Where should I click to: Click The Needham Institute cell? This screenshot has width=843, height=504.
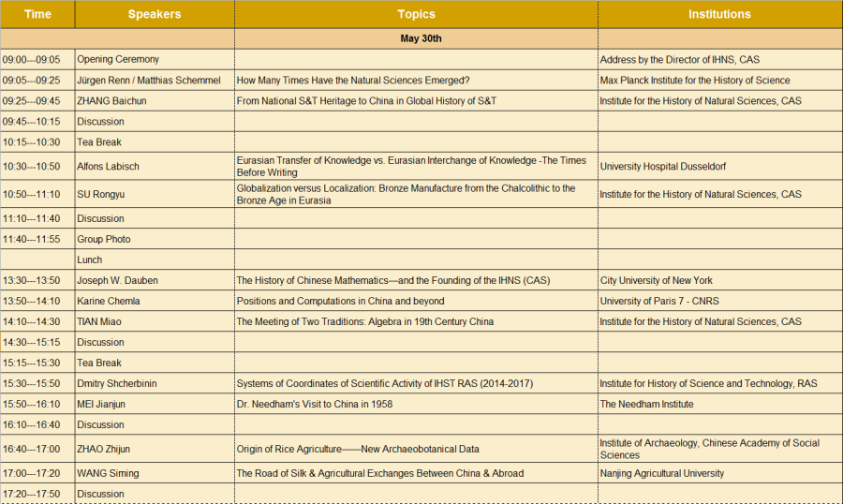(646, 404)
